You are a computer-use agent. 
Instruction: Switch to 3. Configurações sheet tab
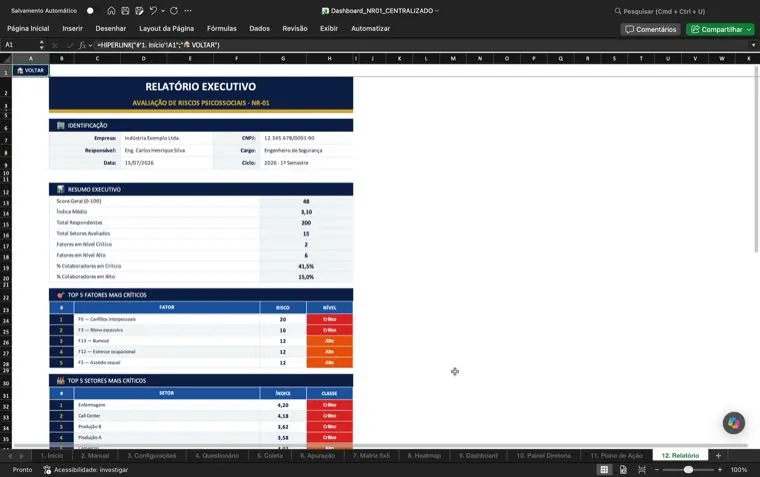(152, 456)
